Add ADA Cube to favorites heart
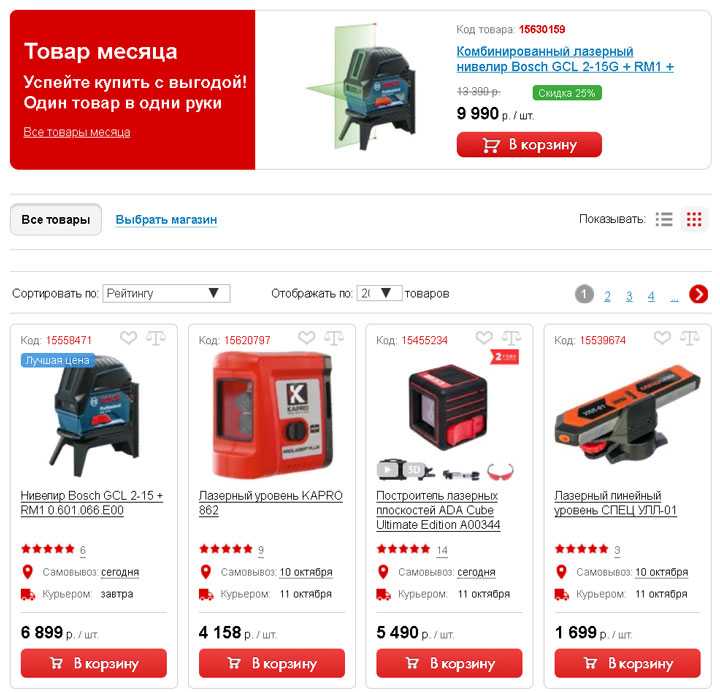720x692 pixels. [x=484, y=338]
